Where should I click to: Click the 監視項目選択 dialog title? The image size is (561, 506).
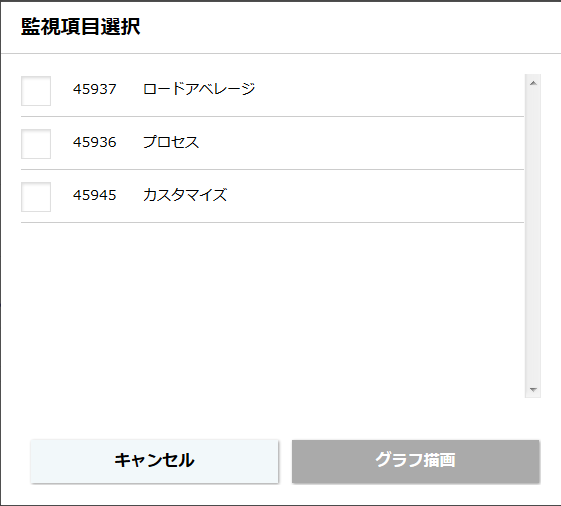pyautogui.click(x=81, y=26)
